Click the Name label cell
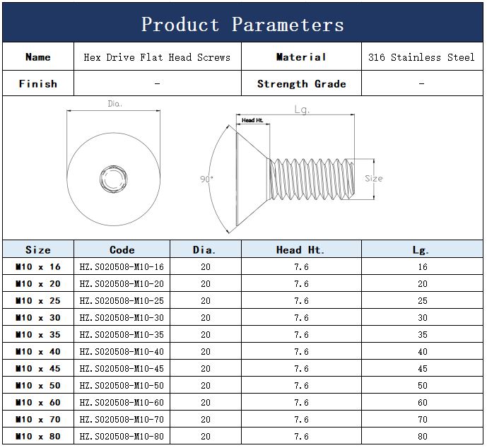 tap(38, 57)
